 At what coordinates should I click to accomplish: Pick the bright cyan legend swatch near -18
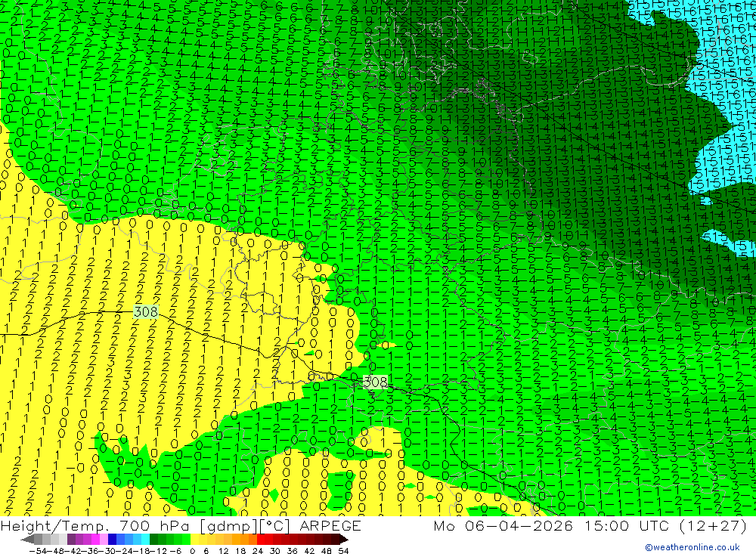144,539
